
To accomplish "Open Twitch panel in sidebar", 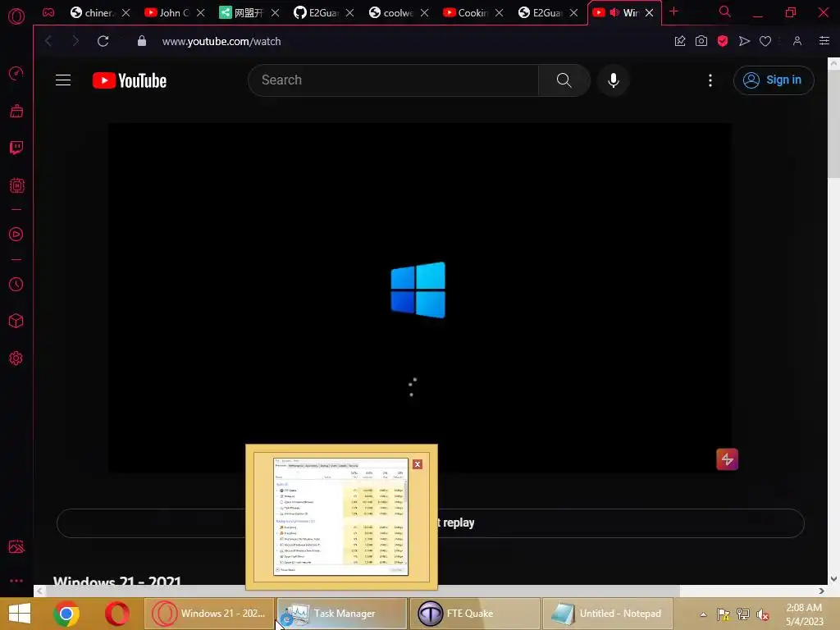I will pos(16,148).
